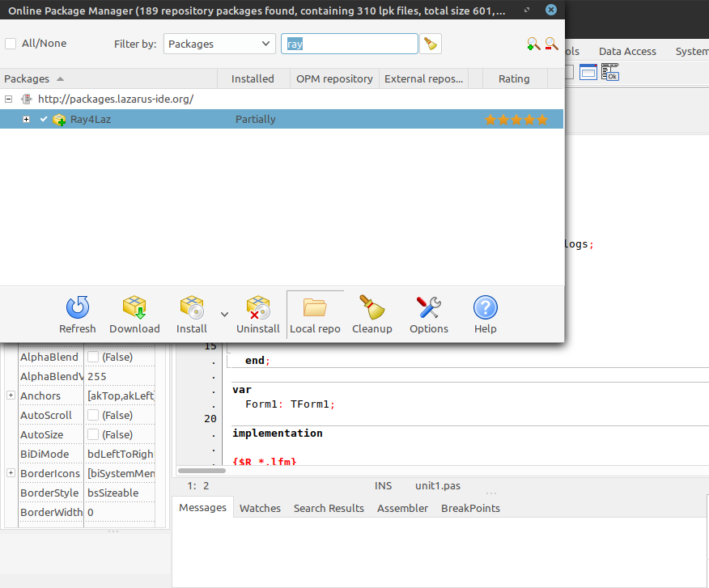Open the Filter by Packages dropdown

219,44
